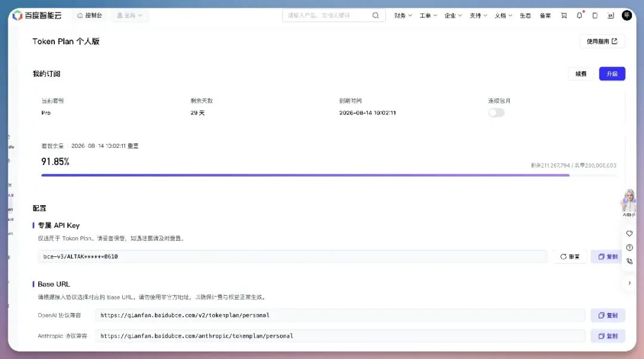
Task: Click the mobile phone icon in header
Action: point(595,16)
